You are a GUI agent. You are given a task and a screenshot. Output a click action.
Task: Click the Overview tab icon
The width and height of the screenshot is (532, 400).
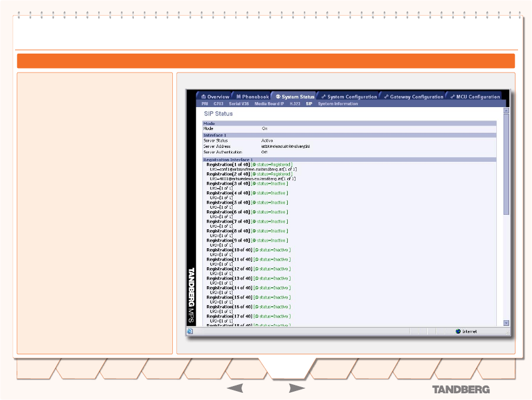(x=204, y=97)
